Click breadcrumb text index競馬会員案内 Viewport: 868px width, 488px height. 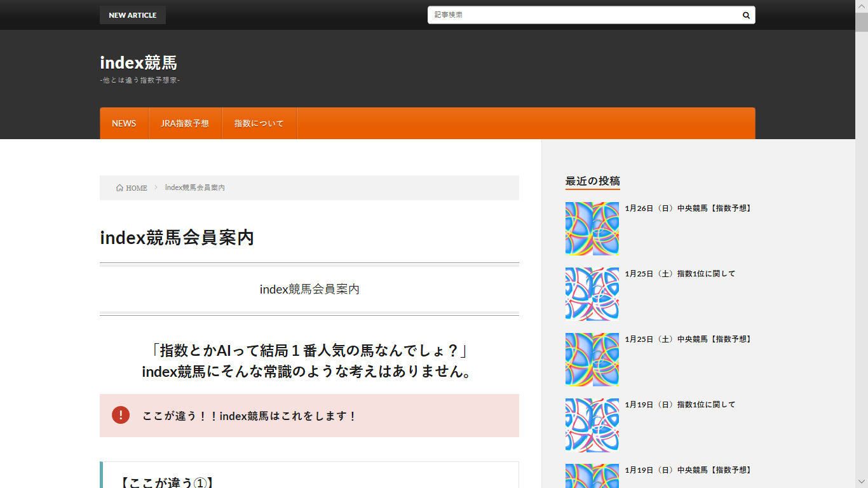pyautogui.click(x=195, y=187)
